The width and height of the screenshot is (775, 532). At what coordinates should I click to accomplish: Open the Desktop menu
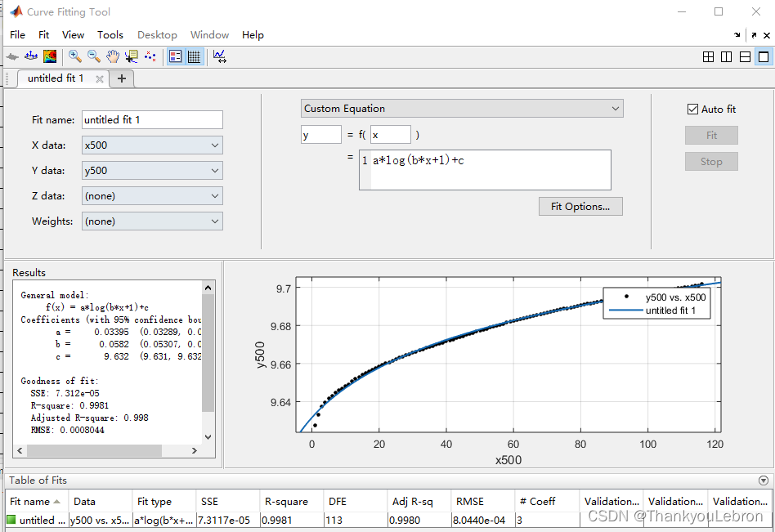click(157, 35)
